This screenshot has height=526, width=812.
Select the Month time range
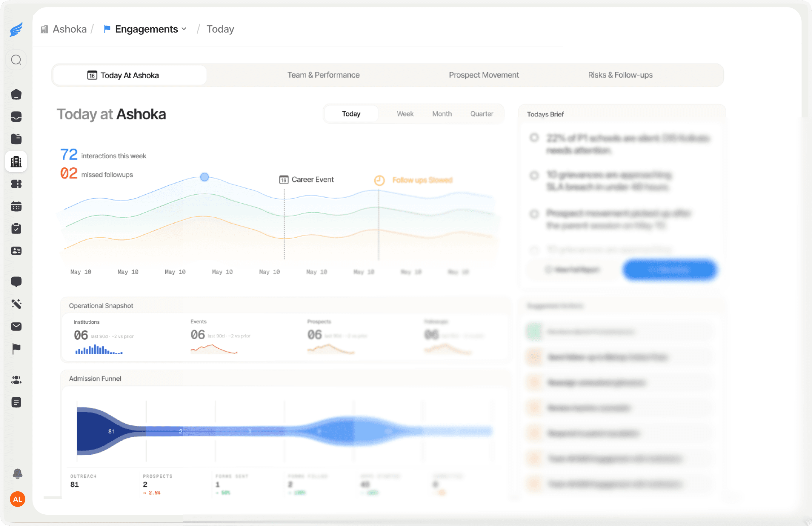coord(442,114)
